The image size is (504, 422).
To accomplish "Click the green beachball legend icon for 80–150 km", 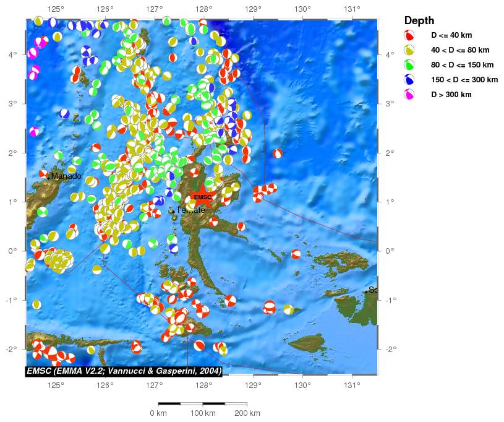I will point(409,65).
